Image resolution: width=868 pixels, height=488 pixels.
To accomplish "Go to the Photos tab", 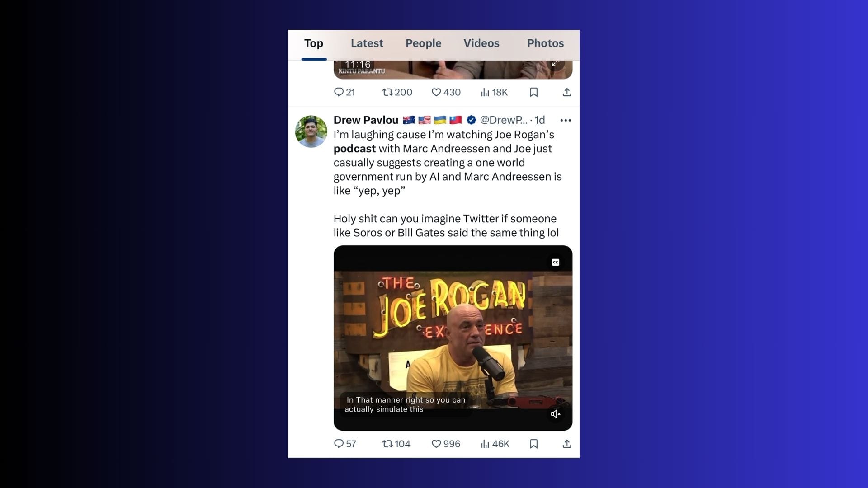I will pos(545,43).
